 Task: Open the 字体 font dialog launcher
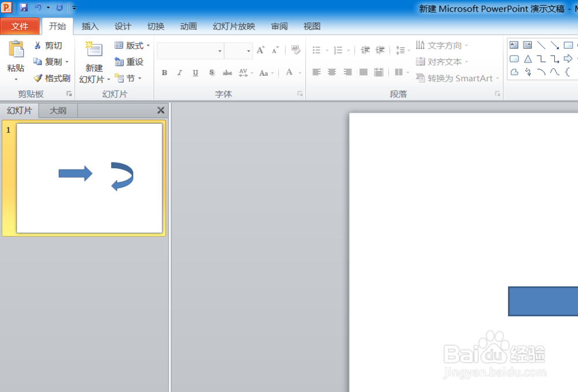coord(300,94)
